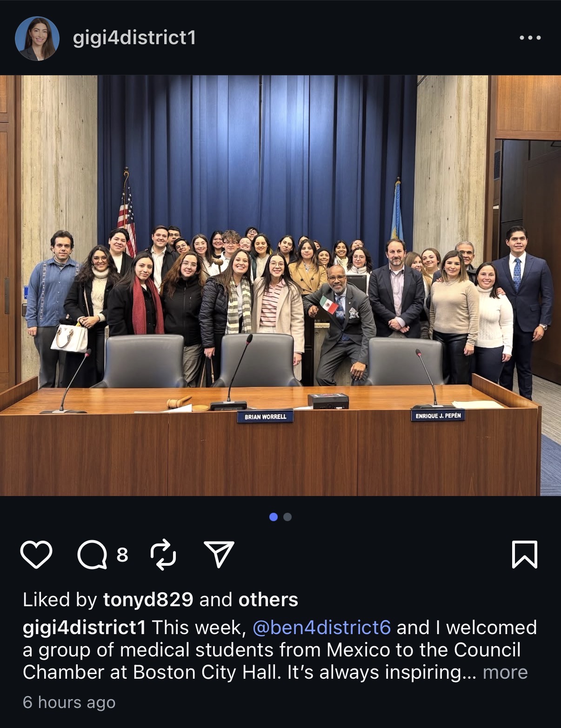View tonyd829's profile from the likes line

(148, 600)
